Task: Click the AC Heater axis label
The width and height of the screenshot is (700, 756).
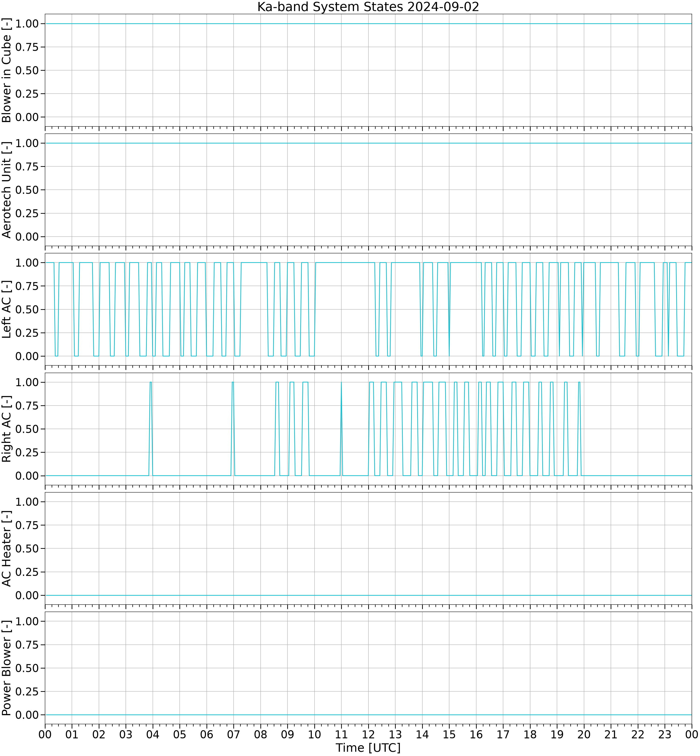Action: tap(7, 548)
